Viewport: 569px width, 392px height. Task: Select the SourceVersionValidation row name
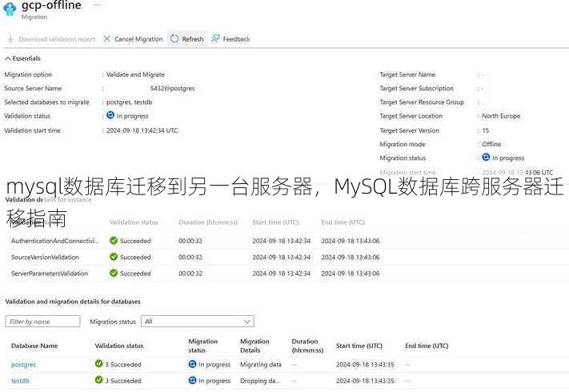click(45, 257)
